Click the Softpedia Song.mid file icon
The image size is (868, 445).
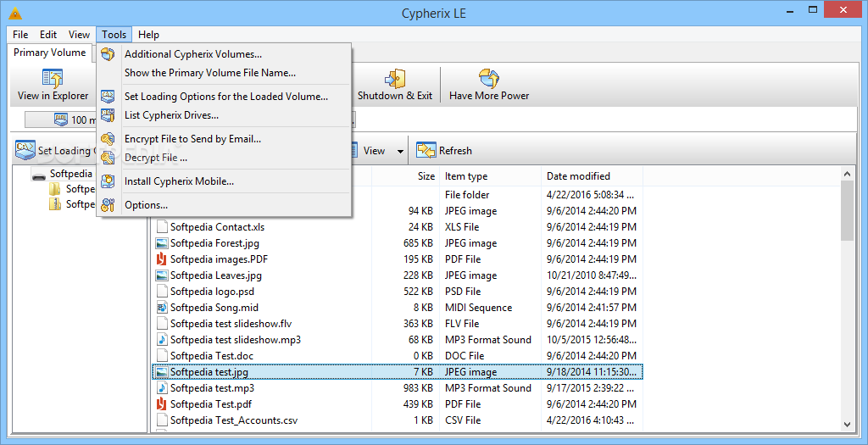coord(162,307)
